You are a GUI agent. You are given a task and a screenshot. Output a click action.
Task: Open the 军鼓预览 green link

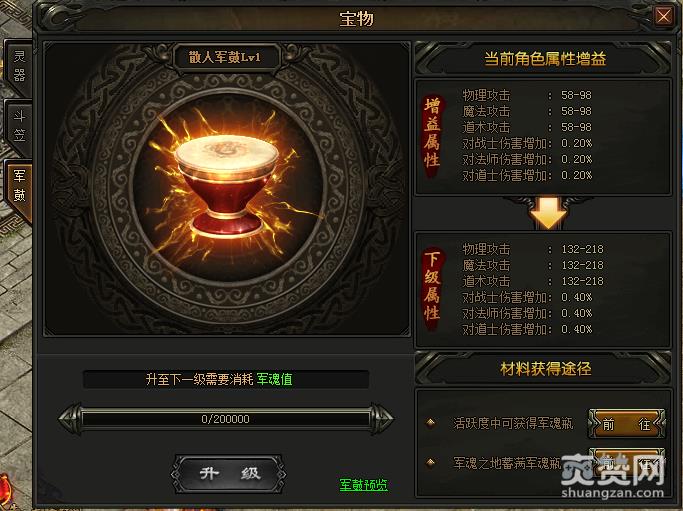point(363,484)
